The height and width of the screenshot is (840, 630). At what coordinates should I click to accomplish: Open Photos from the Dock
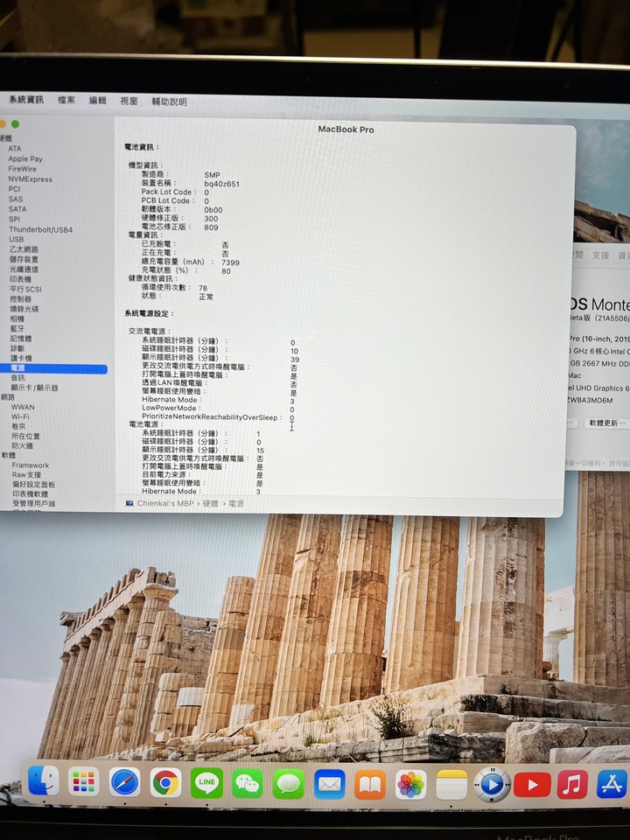pyautogui.click(x=411, y=785)
